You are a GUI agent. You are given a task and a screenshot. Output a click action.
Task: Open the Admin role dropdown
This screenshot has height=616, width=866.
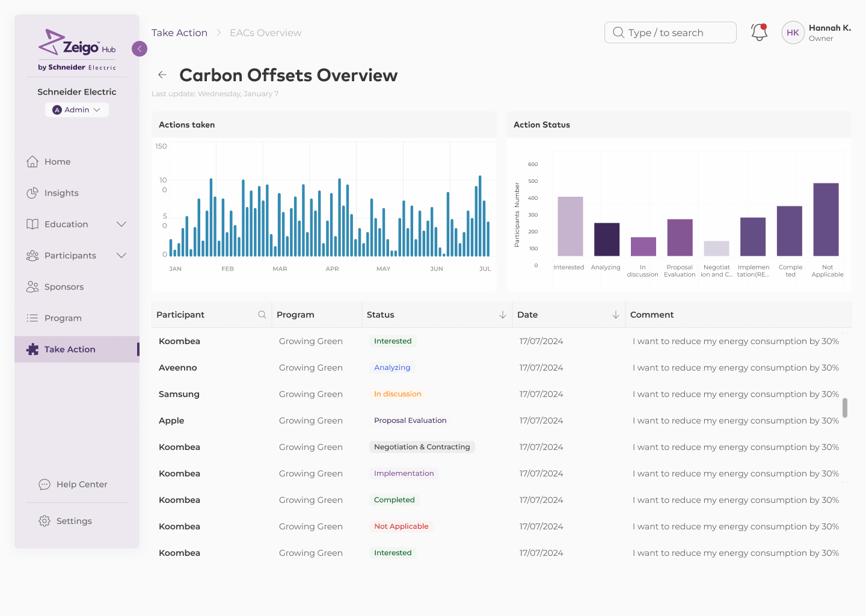(77, 110)
